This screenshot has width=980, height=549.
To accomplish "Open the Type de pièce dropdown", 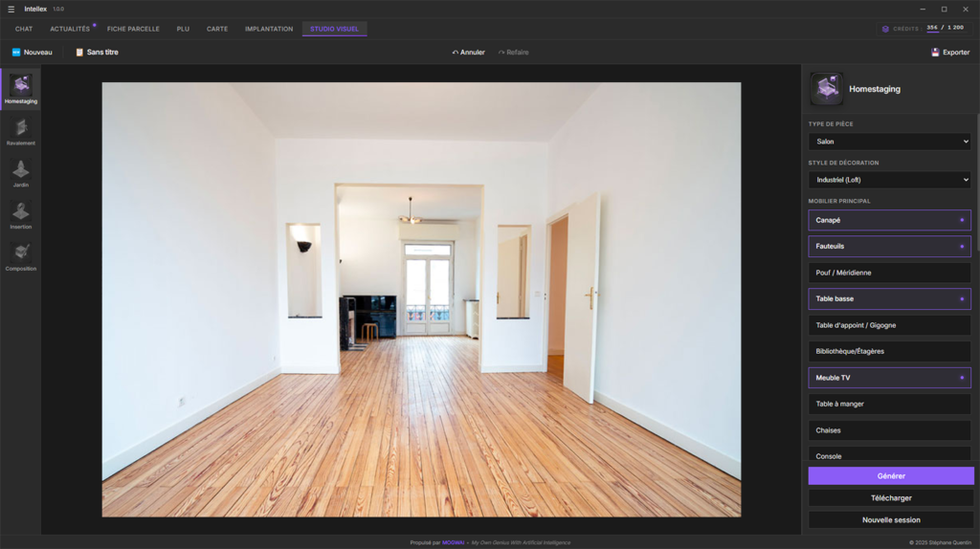I will tap(889, 142).
